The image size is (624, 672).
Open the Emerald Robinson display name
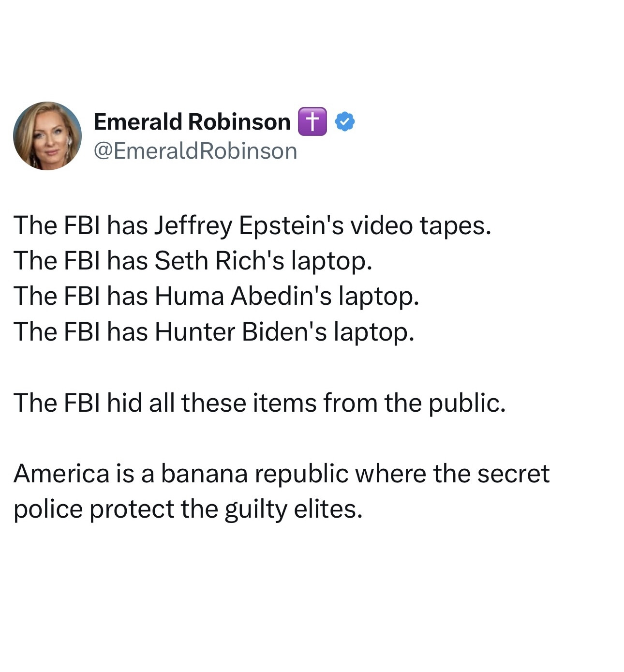click(x=192, y=122)
